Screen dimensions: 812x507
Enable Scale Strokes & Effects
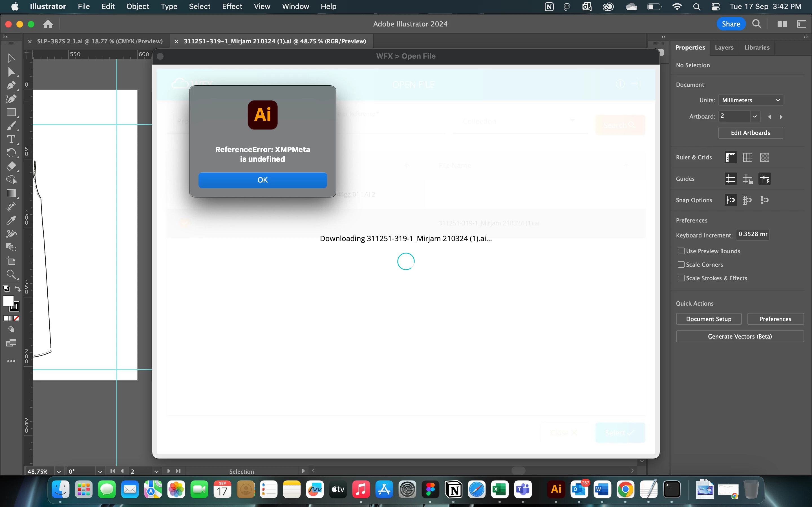pos(681,278)
